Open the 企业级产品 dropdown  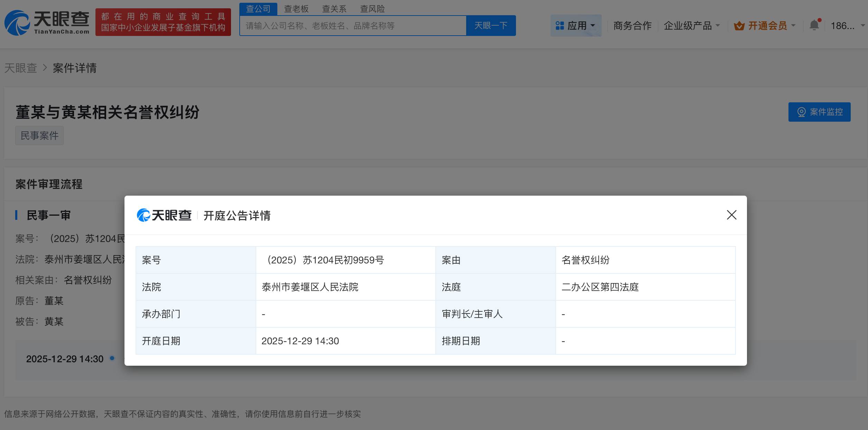690,25
